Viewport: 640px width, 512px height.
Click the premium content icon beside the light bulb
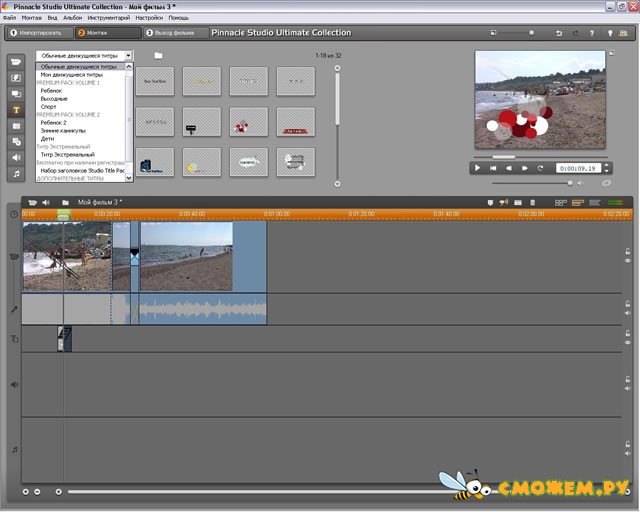tap(623, 33)
